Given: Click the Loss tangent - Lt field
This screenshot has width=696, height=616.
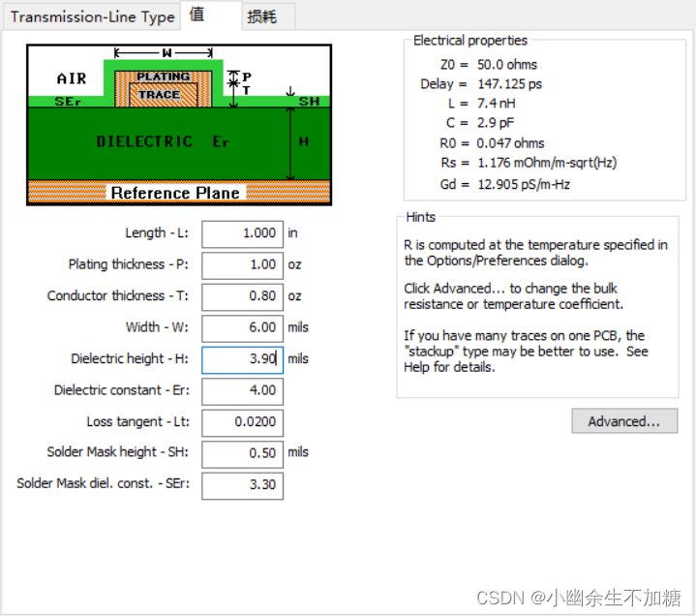Looking at the screenshot, I should pyautogui.click(x=242, y=422).
